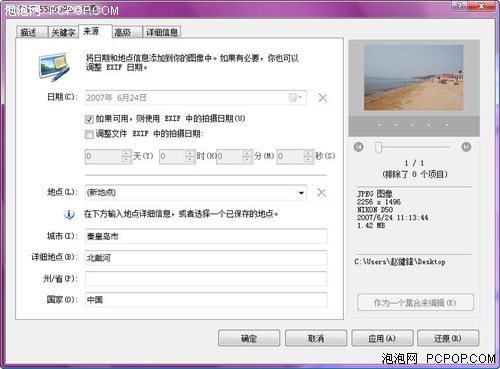Click the file path C:\Users\赵健锋\Desktop
The image size is (500, 369).
(x=400, y=262)
